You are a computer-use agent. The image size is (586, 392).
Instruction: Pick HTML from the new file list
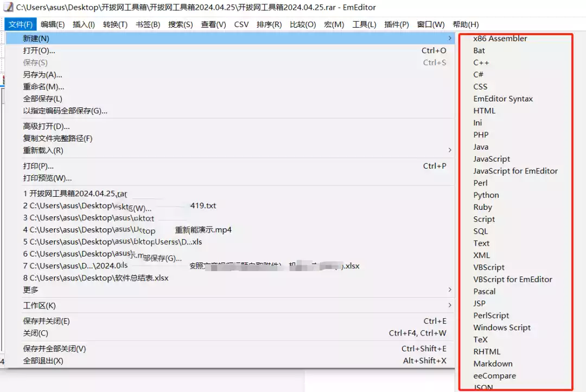coord(484,111)
